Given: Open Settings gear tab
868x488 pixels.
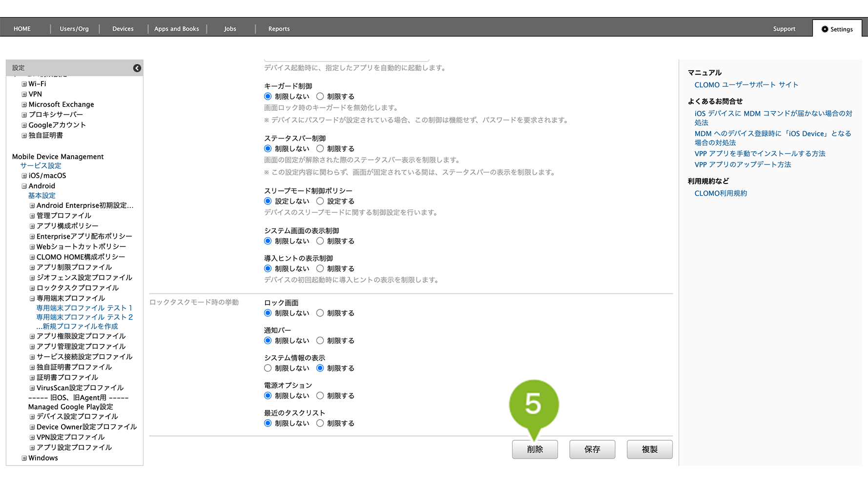Looking at the screenshot, I should click(x=837, y=29).
